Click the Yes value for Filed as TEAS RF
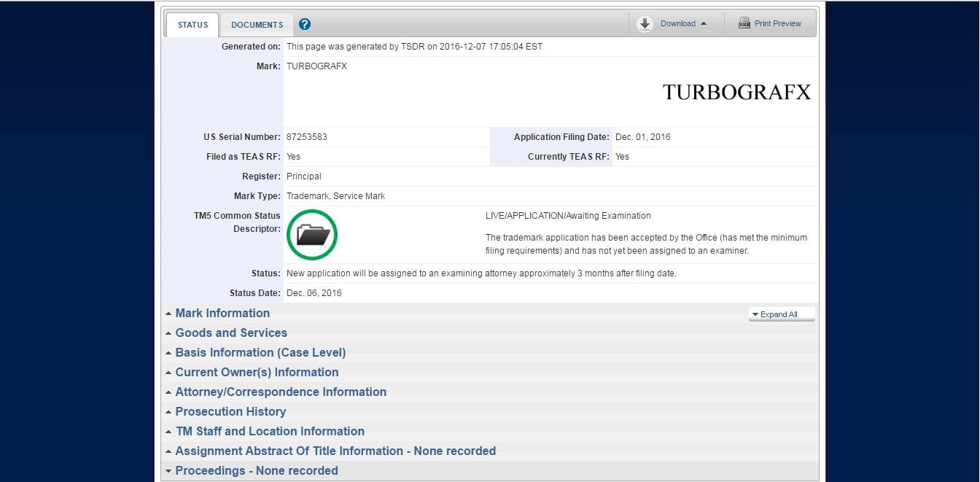Screen dimensions: 980x482 coord(293,157)
